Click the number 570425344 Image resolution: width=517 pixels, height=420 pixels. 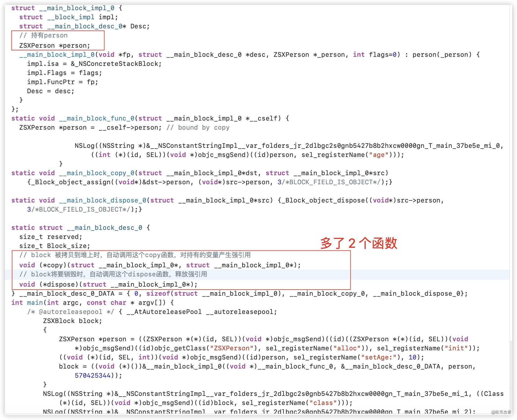tap(92, 376)
